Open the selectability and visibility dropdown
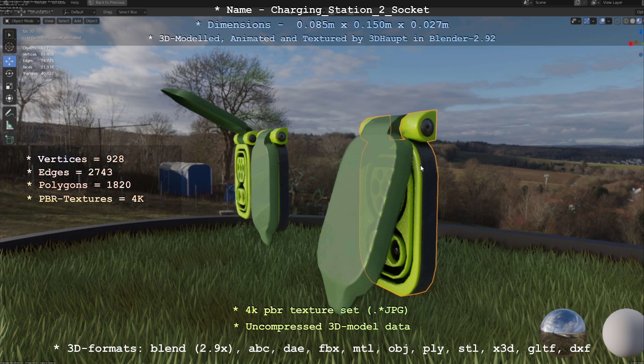 tap(576, 21)
